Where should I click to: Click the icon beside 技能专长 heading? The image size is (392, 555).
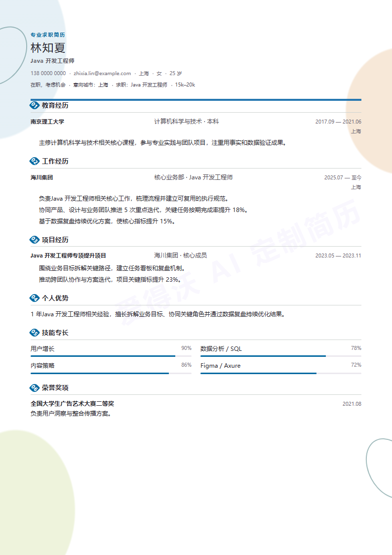tap(34, 333)
